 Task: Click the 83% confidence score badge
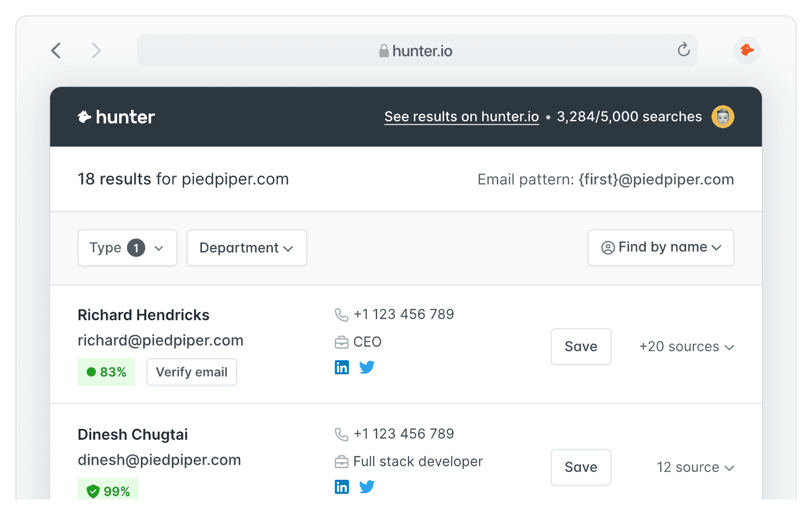click(x=106, y=372)
